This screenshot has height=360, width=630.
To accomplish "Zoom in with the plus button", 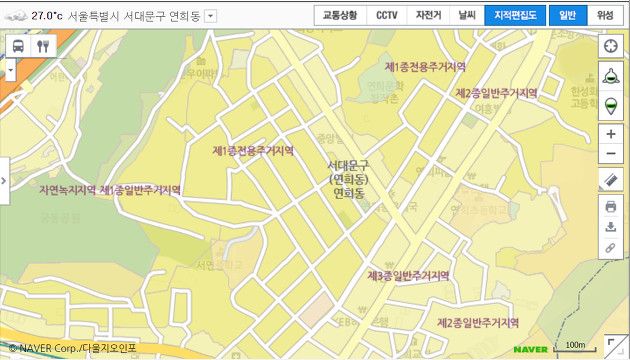I will [611, 134].
